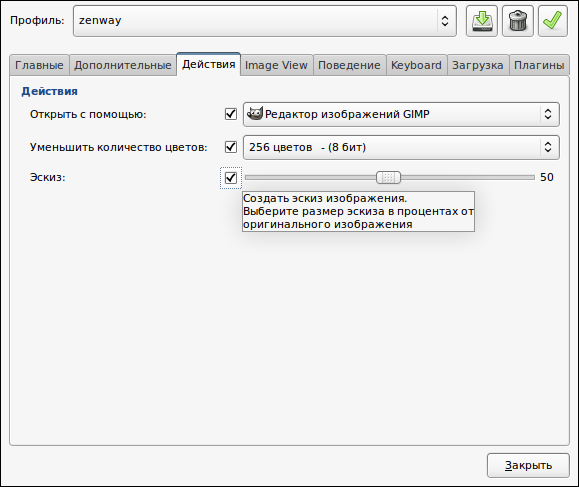This screenshot has width=579, height=487.
Task: Click the "Профиль:" label
Action: point(37,20)
